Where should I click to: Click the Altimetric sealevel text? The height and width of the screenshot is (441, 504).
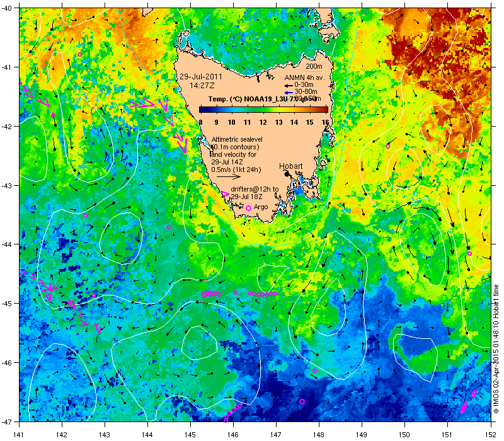tap(237, 139)
